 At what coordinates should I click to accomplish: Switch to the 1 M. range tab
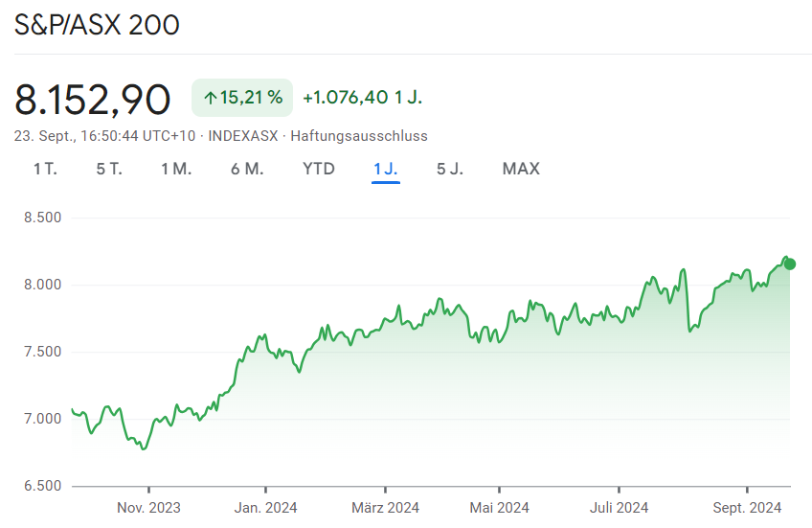[x=176, y=169]
